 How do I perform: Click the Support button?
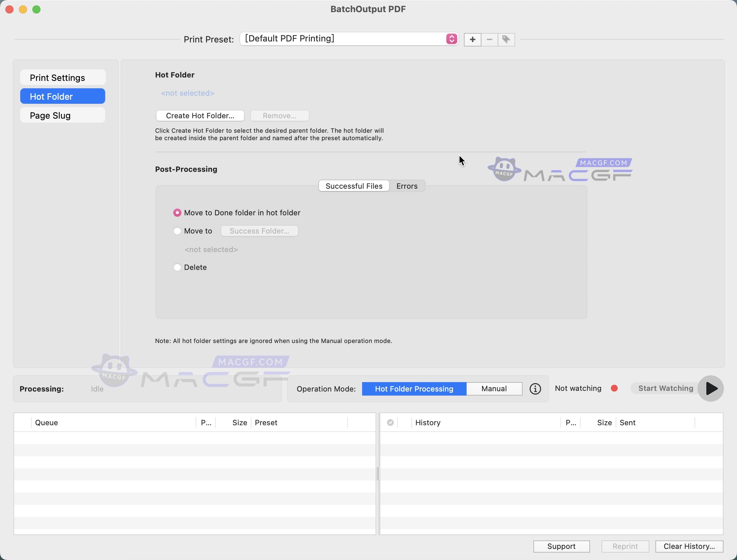(x=561, y=546)
